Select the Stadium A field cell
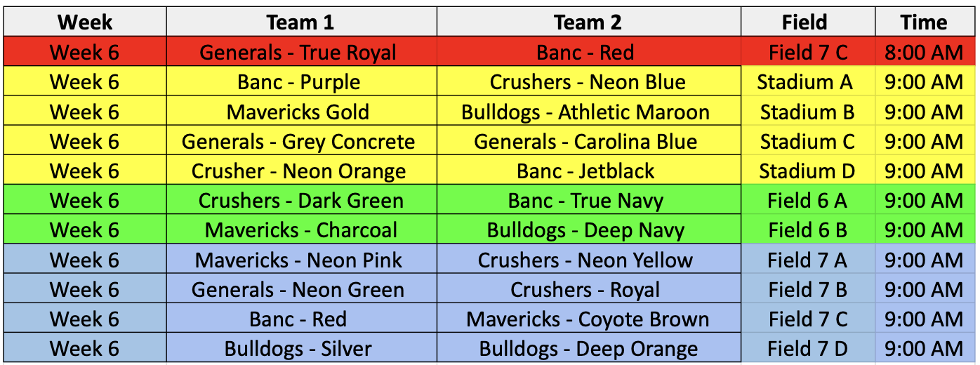Screen dimensions: 980x365 pyautogui.click(x=804, y=82)
